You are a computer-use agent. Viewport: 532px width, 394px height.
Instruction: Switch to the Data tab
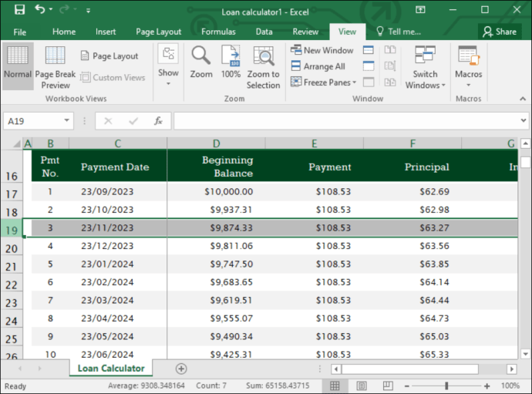[x=264, y=32]
